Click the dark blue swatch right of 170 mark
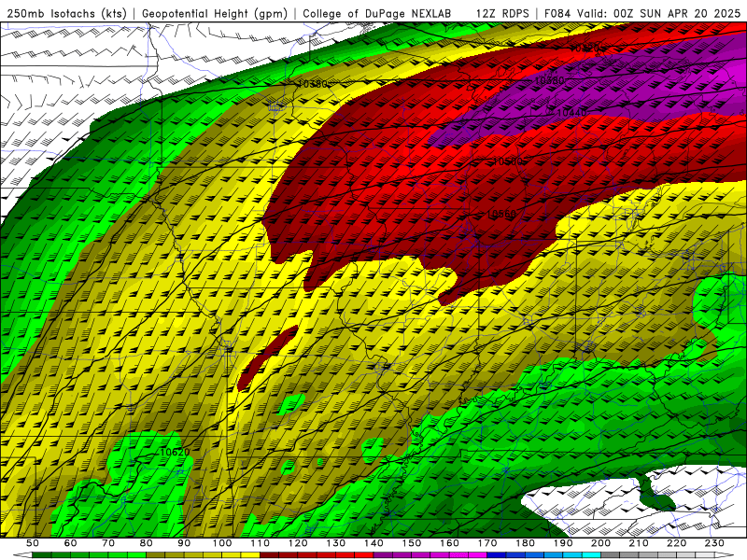The image size is (747, 560). (497, 555)
